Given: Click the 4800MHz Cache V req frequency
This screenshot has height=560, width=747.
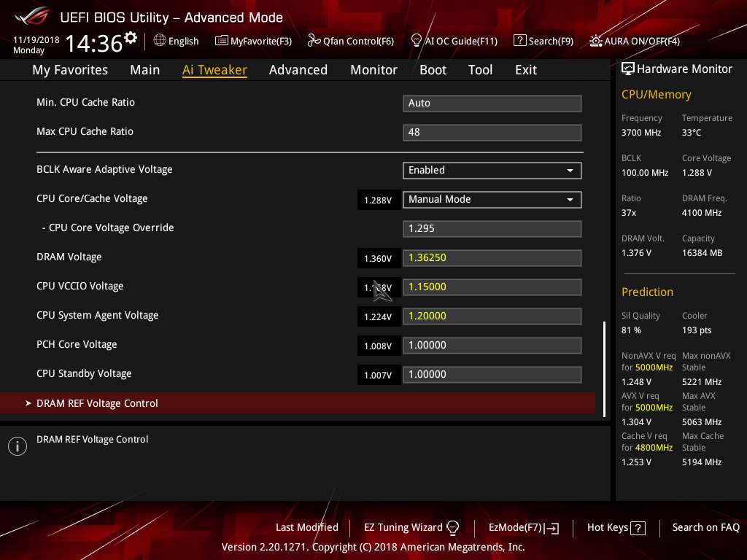Looking at the screenshot, I should coord(654,448).
